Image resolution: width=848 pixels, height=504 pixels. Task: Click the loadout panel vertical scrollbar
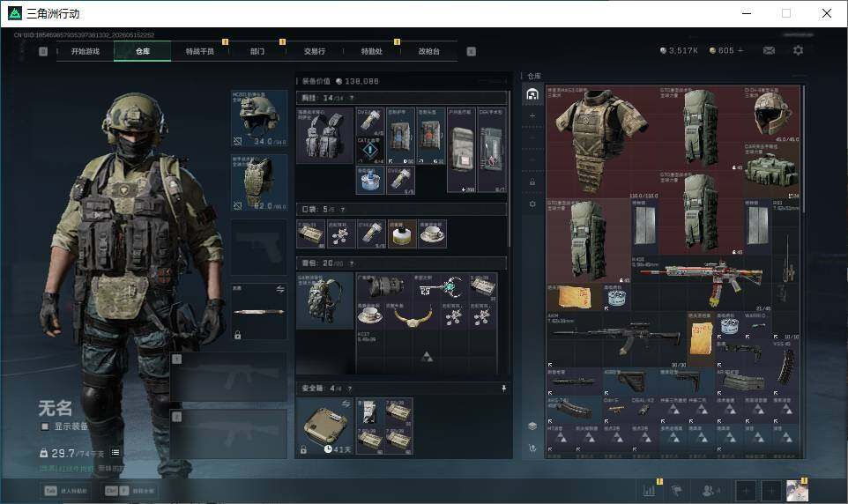click(509, 167)
